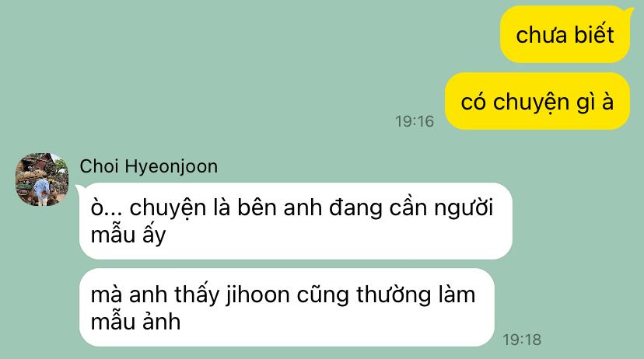Select the yellow 'chưa biết' message bubble
Viewport: 644px width, 359px height.
coord(565,34)
